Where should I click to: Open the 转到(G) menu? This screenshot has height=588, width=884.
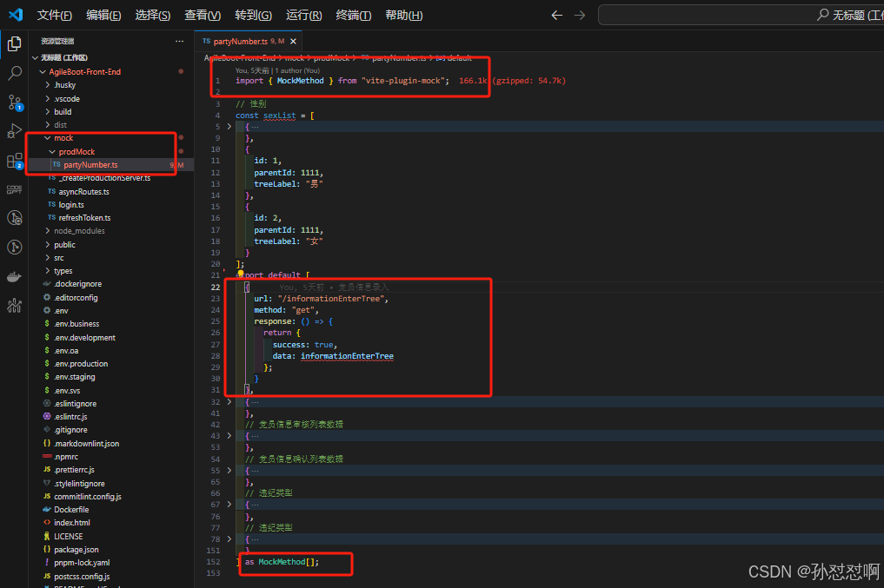pyautogui.click(x=253, y=16)
